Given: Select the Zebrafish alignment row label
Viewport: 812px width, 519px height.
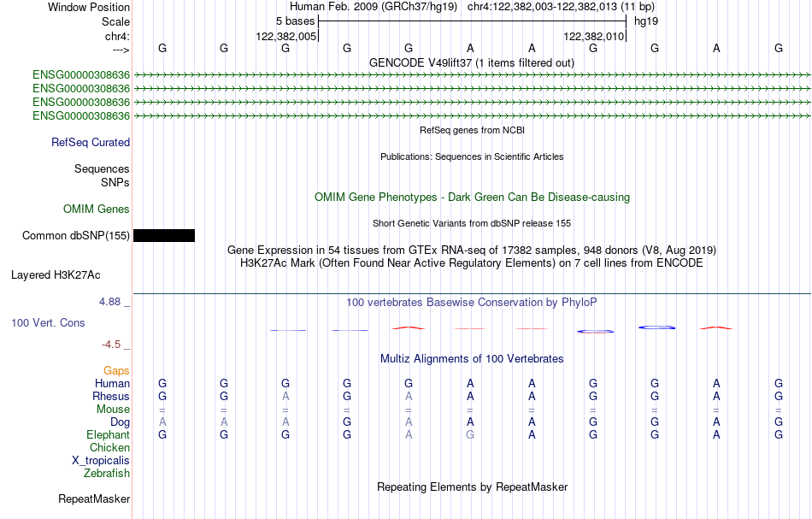Looking at the screenshot, I should [x=107, y=473].
